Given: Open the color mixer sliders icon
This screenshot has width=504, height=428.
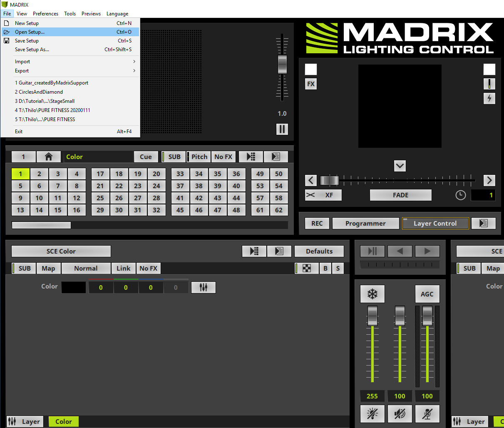Looking at the screenshot, I should coord(204,287).
